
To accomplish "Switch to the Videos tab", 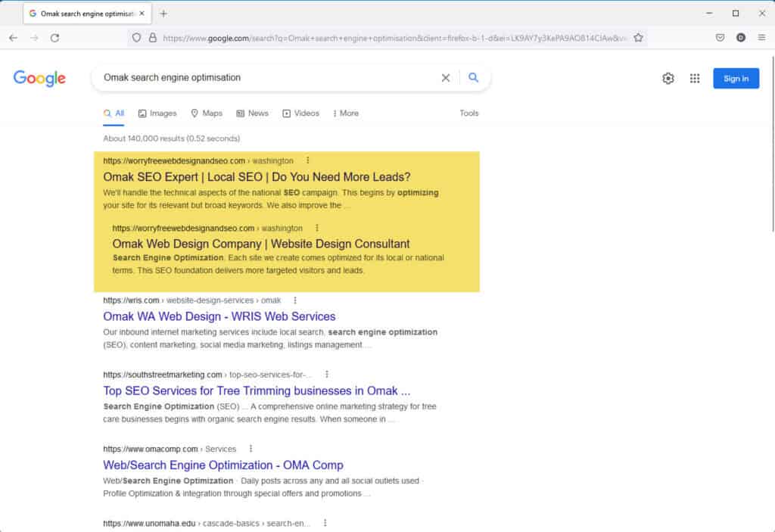I will (300, 114).
